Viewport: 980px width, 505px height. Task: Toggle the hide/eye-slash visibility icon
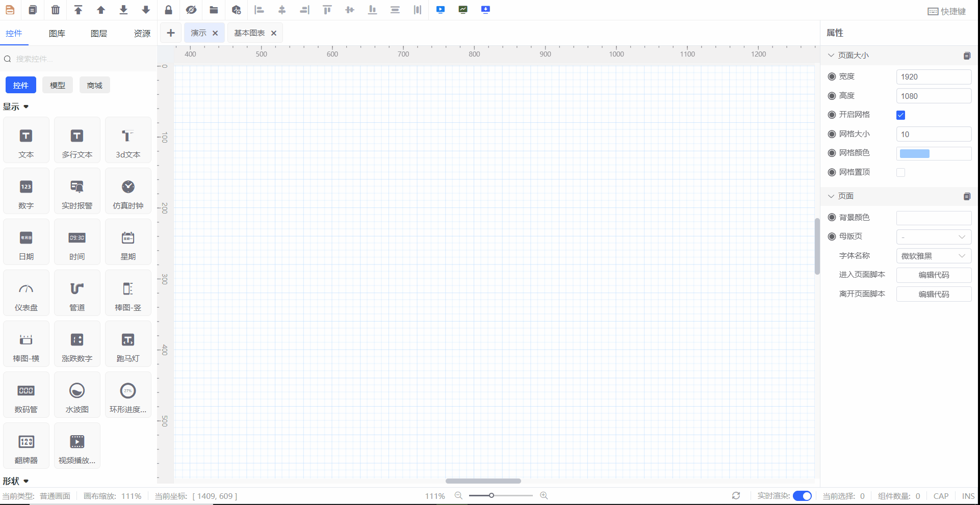[x=191, y=10]
